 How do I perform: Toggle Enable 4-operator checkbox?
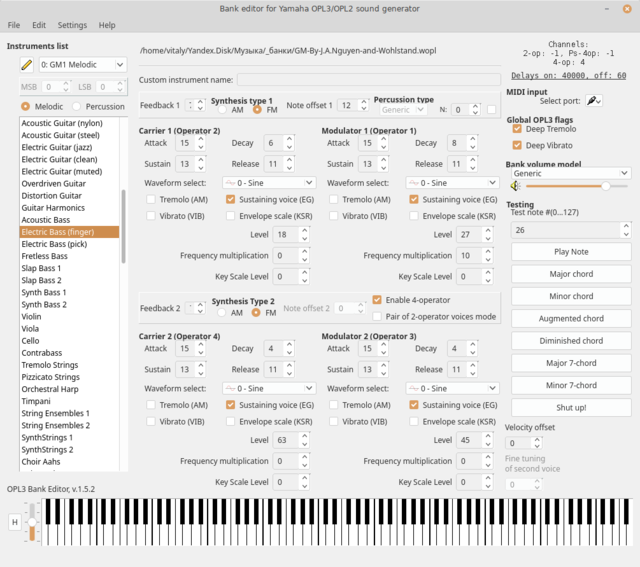377,300
